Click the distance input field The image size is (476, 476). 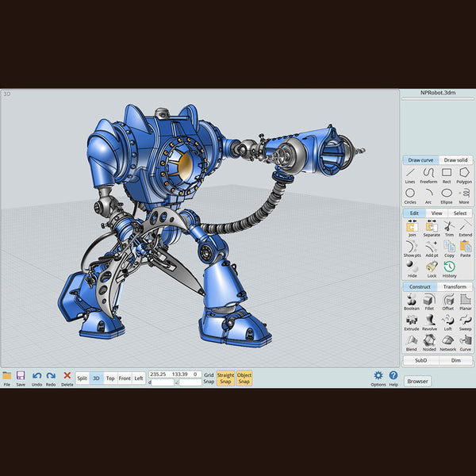pyautogui.click(x=163, y=382)
